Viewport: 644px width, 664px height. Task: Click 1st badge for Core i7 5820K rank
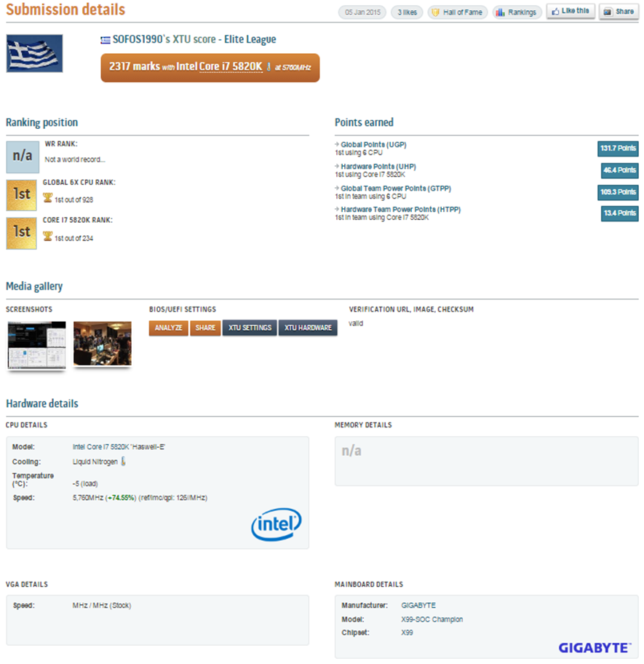coord(21,233)
